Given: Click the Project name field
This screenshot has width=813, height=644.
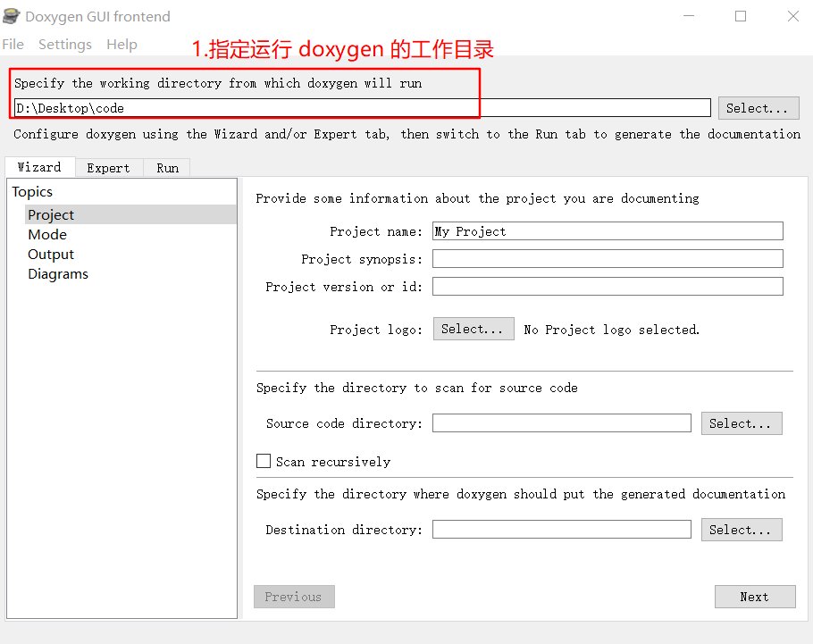Looking at the screenshot, I should tap(608, 231).
